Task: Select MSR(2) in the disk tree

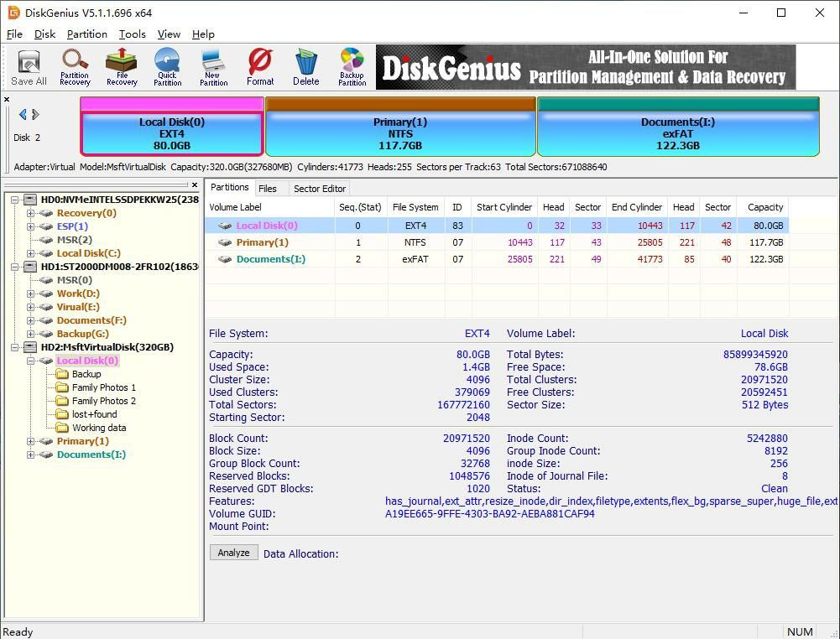Action: pos(75,240)
